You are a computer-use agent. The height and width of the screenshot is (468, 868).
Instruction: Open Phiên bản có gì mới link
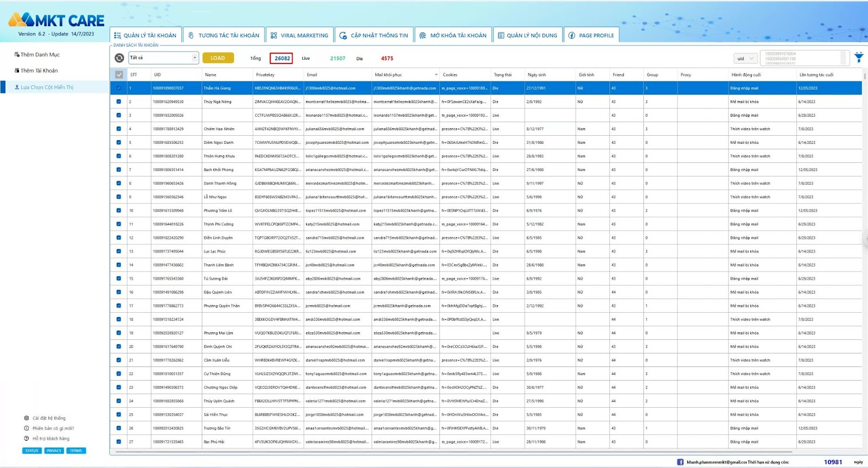(x=53, y=428)
